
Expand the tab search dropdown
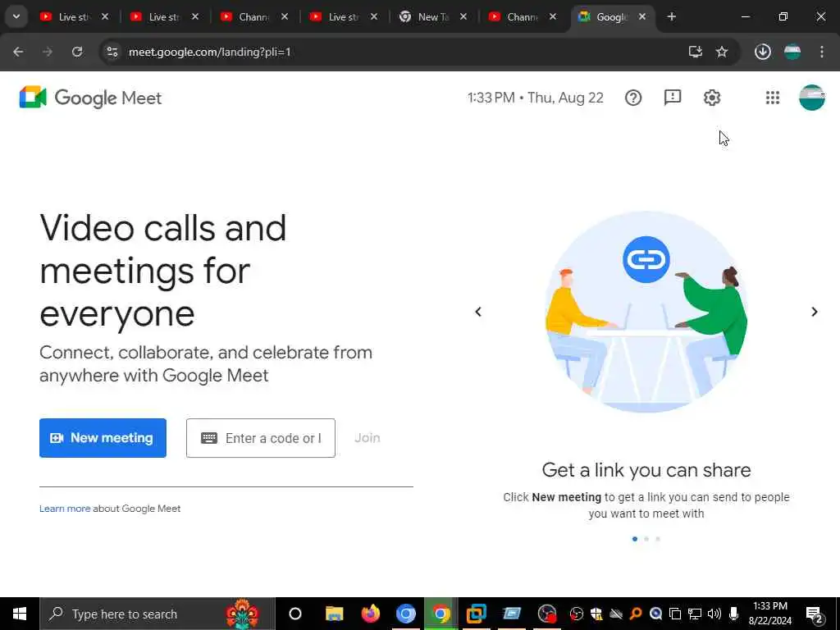point(16,16)
